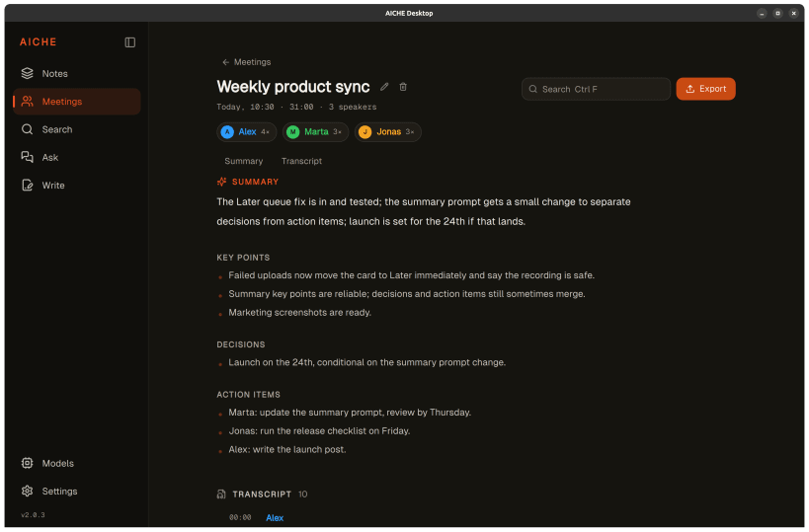
Task: Collapse the sidebar with the panel icon
Action: point(130,42)
